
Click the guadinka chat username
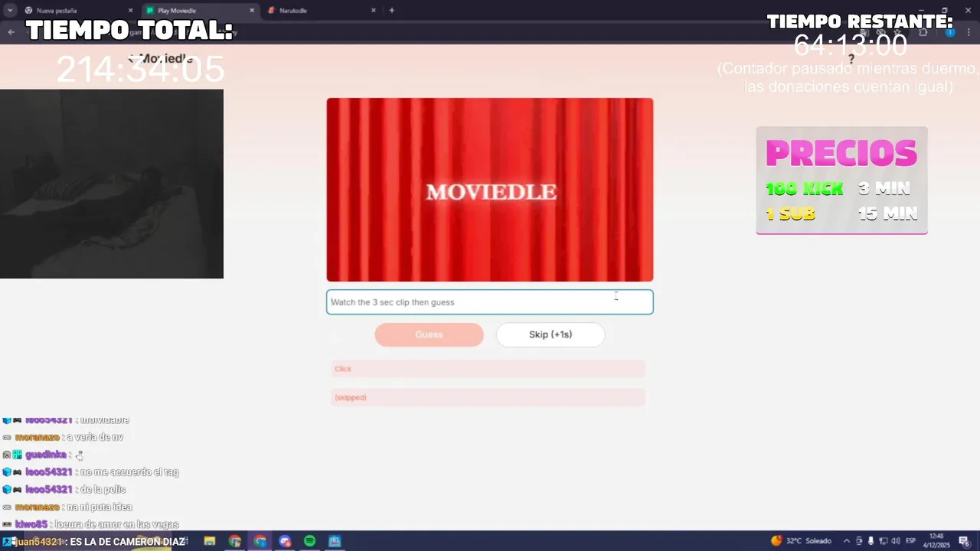click(46, 455)
